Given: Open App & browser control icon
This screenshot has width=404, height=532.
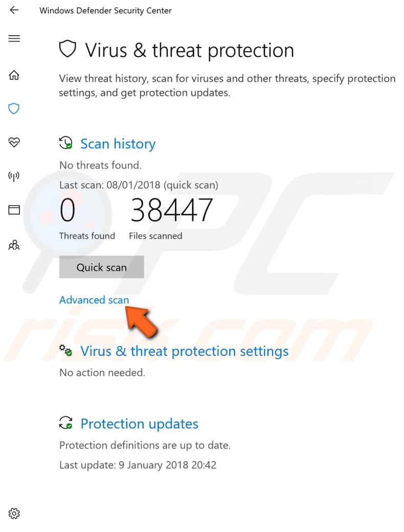Looking at the screenshot, I should click(14, 210).
